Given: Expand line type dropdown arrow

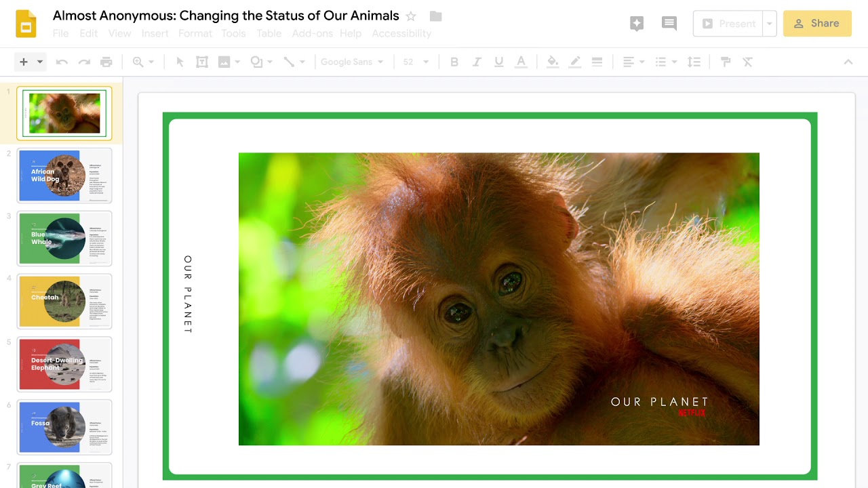Looking at the screenshot, I should [302, 62].
